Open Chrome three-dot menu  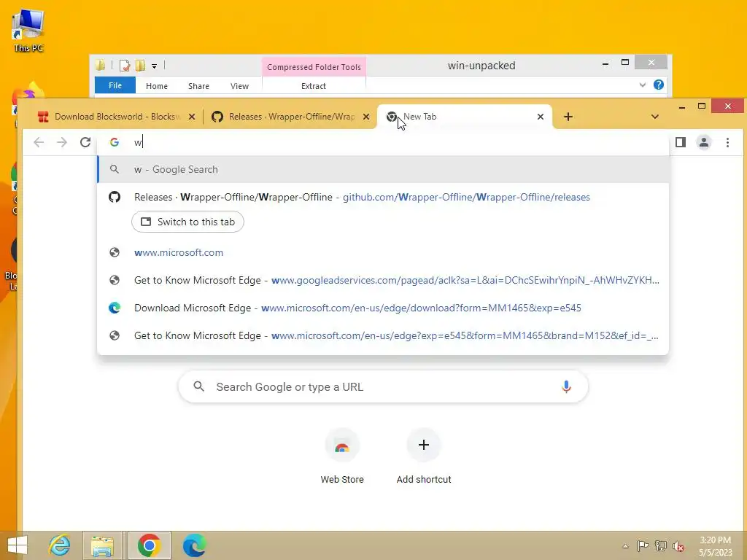(x=727, y=142)
